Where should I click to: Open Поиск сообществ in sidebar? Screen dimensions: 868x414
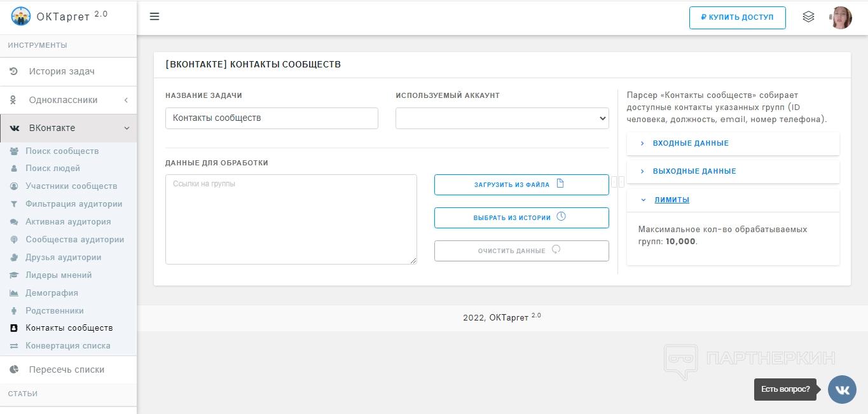(62, 151)
